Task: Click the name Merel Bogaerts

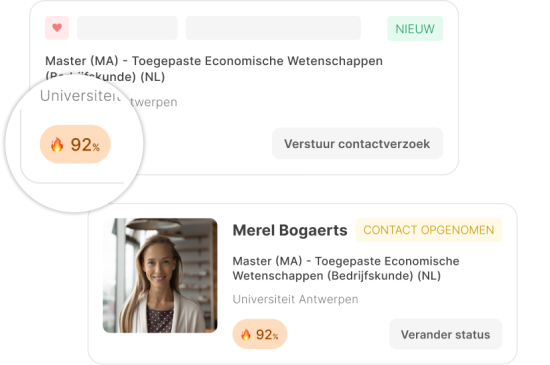Action: tap(290, 230)
